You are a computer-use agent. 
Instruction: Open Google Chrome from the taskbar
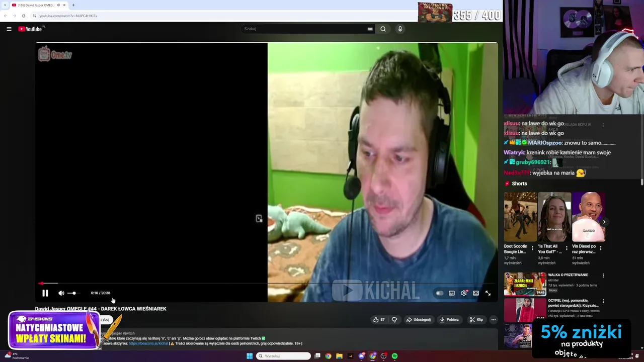[329, 356]
